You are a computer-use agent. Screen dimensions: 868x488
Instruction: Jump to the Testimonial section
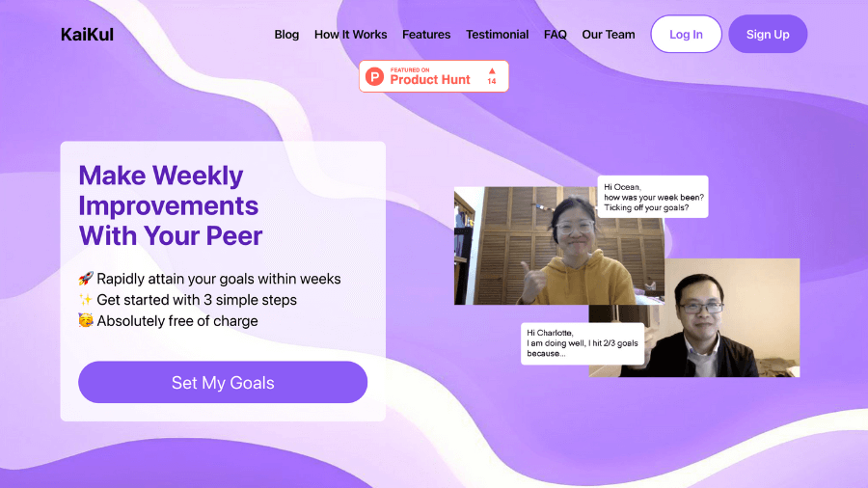[x=497, y=35]
